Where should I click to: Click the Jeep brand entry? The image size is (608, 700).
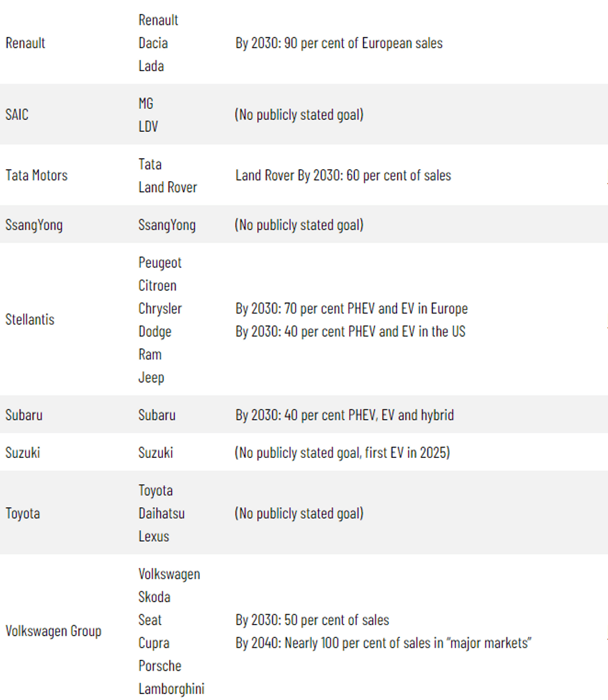tap(151, 377)
